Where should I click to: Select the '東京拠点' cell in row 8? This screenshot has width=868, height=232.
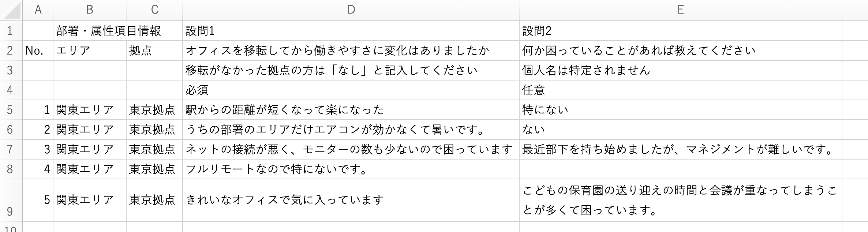(154, 169)
